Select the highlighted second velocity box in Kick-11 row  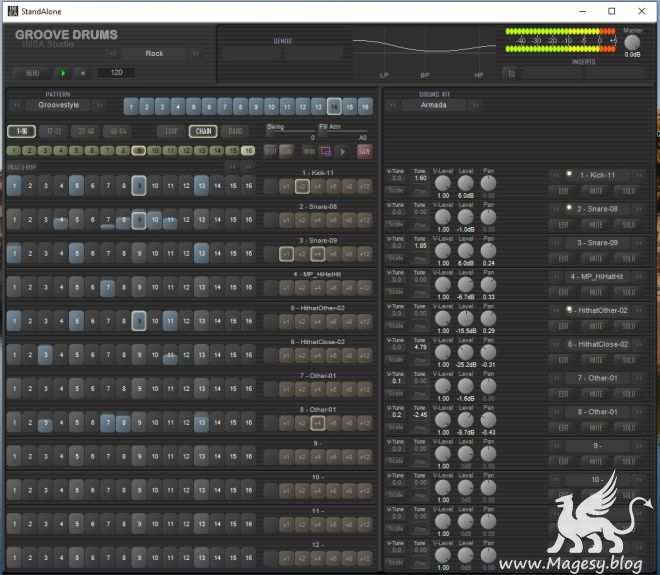302,186
